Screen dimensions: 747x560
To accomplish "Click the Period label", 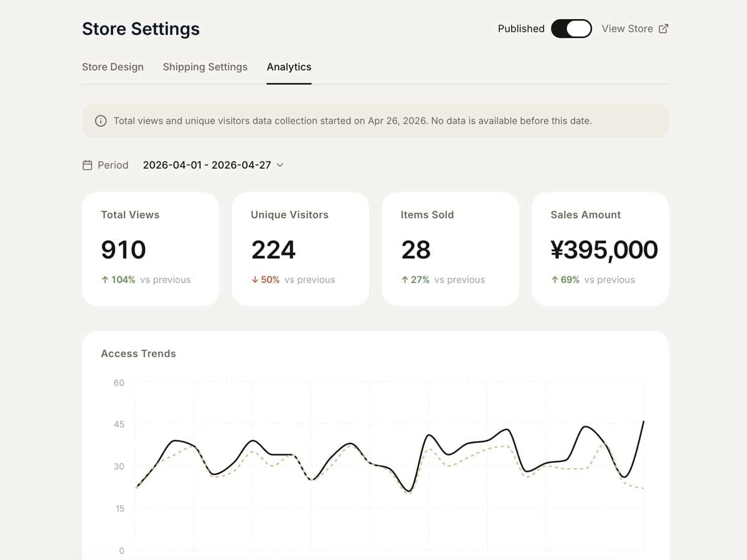I will (x=113, y=165).
